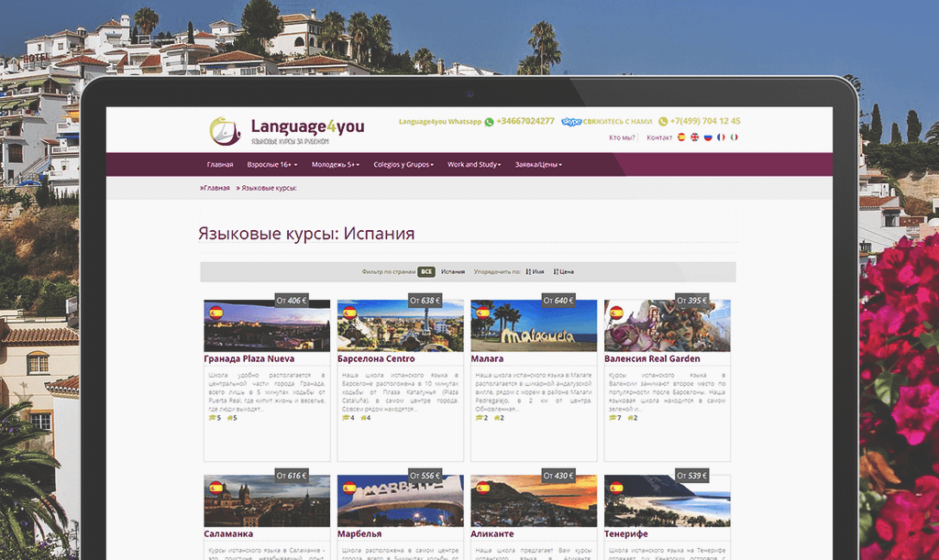Click WhatsApp number +34667024277
Screen dimensions: 939x560
pos(525,122)
